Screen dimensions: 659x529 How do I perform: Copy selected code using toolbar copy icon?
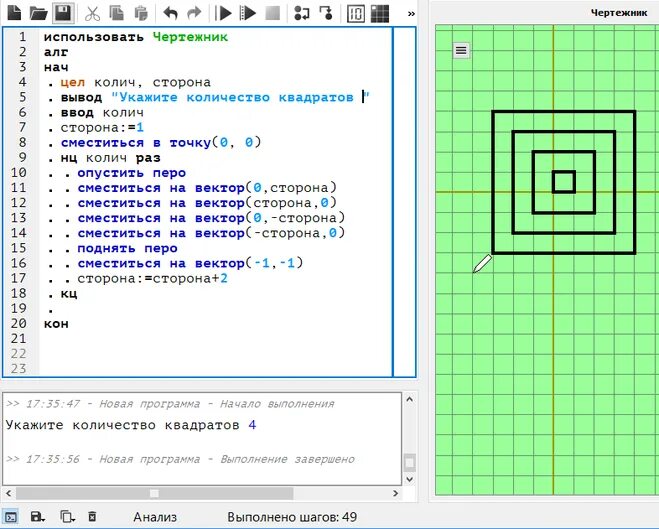(116, 13)
